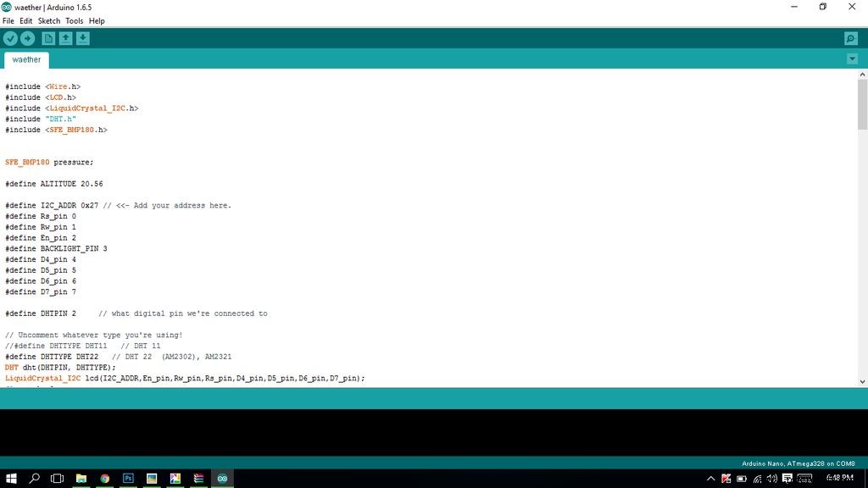Image resolution: width=868 pixels, height=488 pixels.
Task: Click the scrollbar down arrow in editor
Action: coord(862,381)
